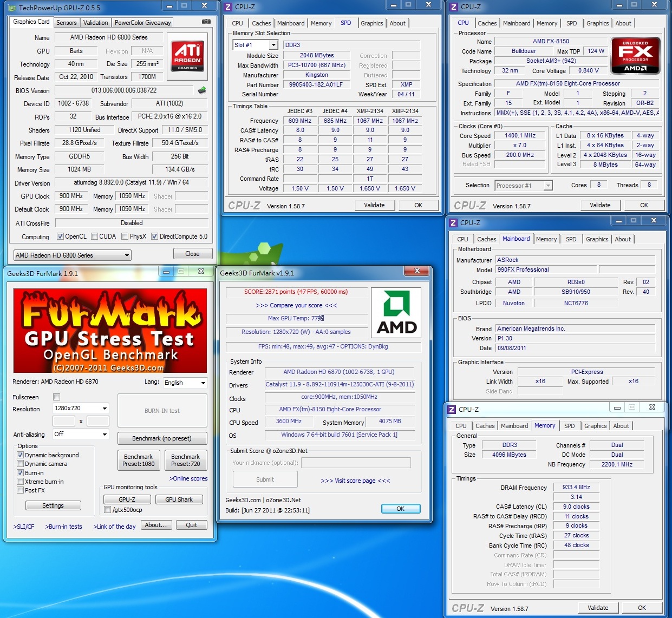
Task: Open the Resolution 1280x720 dropdown
Action: tap(81, 408)
